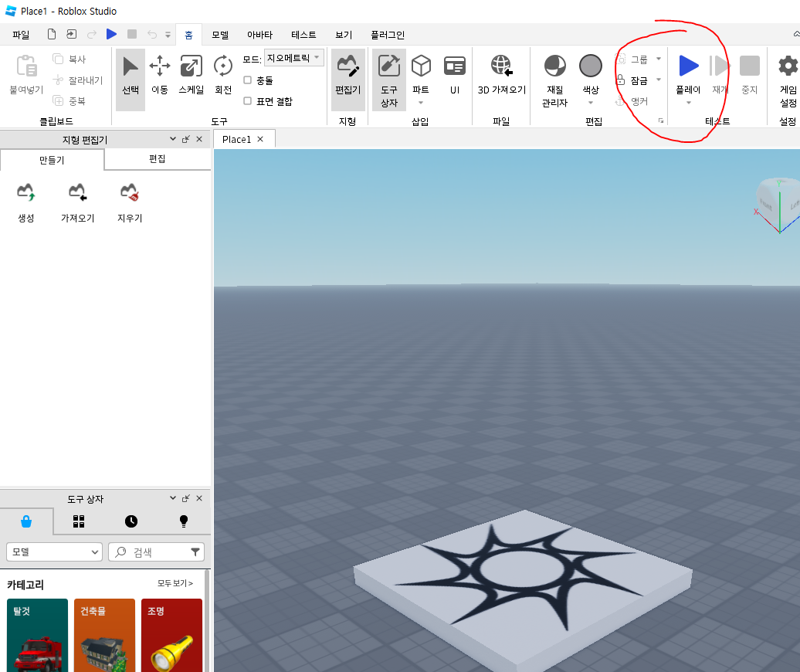Switch to the 보기 (View) ribbon tab
Image resolution: width=800 pixels, height=672 pixels.
tap(344, 35)
